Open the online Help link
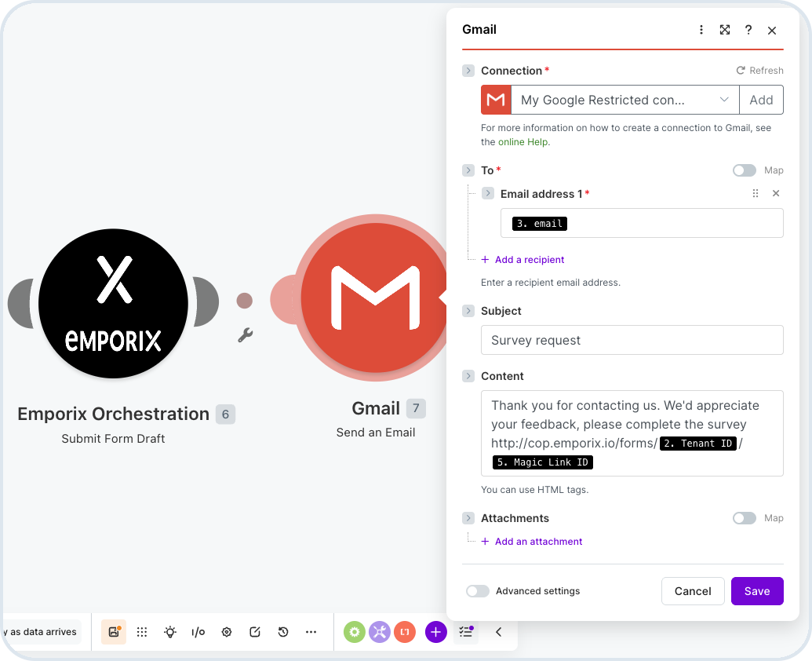The height and width of the screenshot is (661, 812). pyautogui.click(x=523, y=142)
